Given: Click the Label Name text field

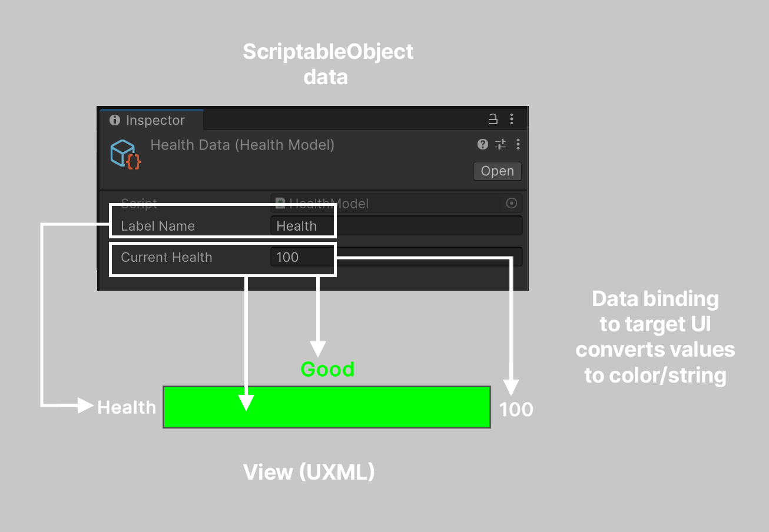Looking at the screenshot, I should point(396,226).
